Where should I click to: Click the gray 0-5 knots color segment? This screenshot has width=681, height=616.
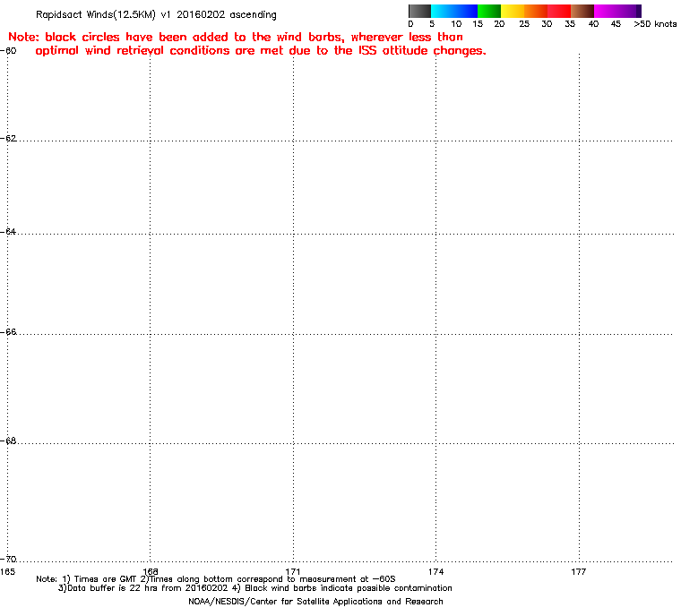(x=419, y=11)
